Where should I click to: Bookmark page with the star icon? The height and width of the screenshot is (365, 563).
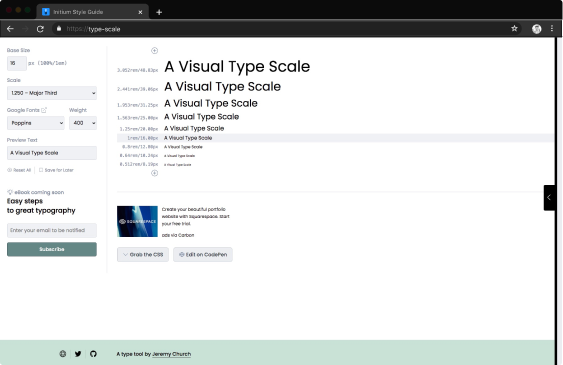coord(514,28)
